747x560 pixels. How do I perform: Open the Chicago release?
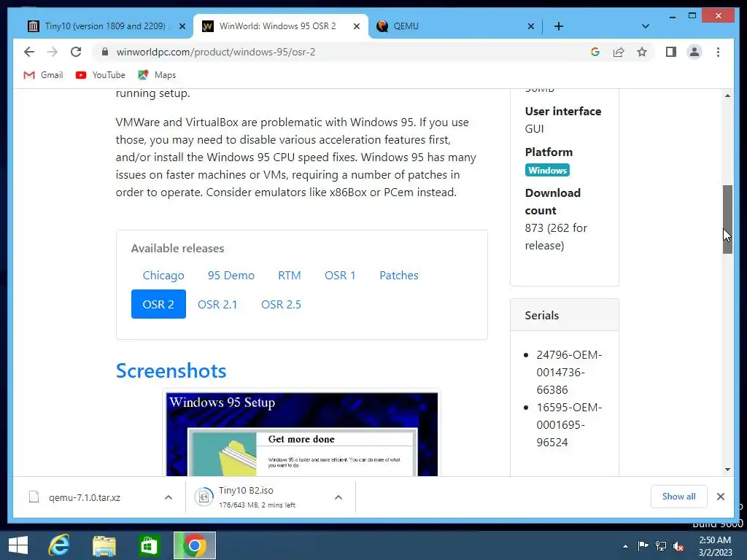pyautogui.click(x=163, y=275)
